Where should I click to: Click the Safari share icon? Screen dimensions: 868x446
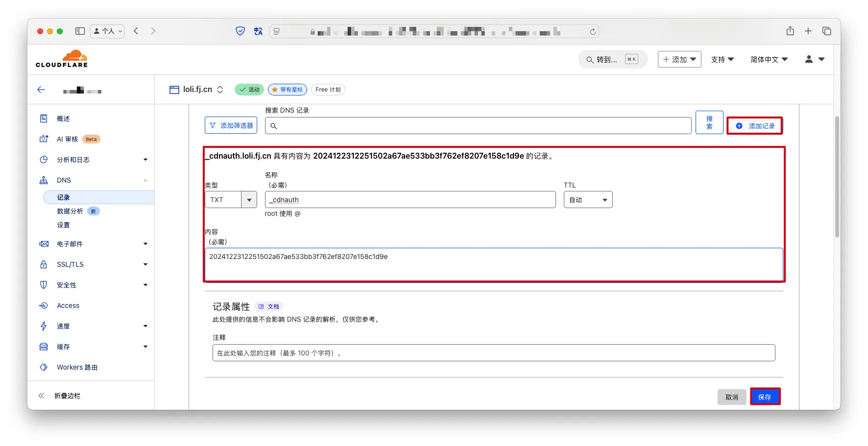coord(790,31)
